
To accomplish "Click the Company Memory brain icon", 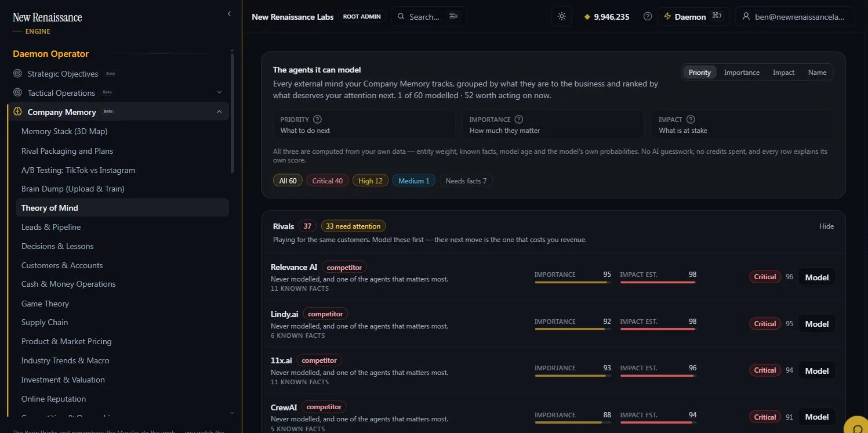I will click(18, 112).
